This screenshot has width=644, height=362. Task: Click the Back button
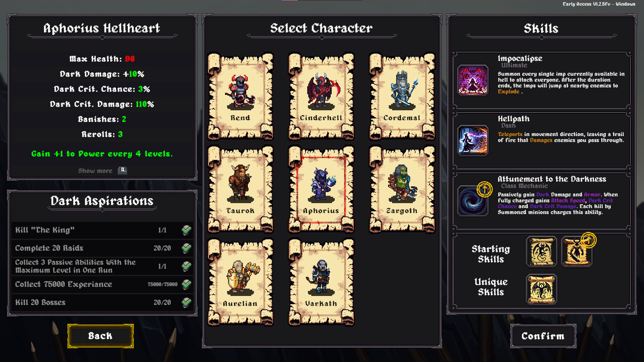[100, 336]
